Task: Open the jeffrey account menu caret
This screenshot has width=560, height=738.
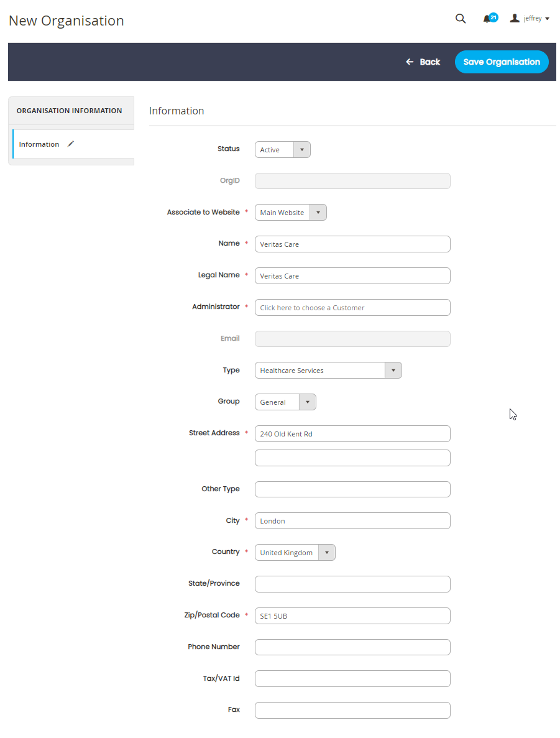Action: 548,19
